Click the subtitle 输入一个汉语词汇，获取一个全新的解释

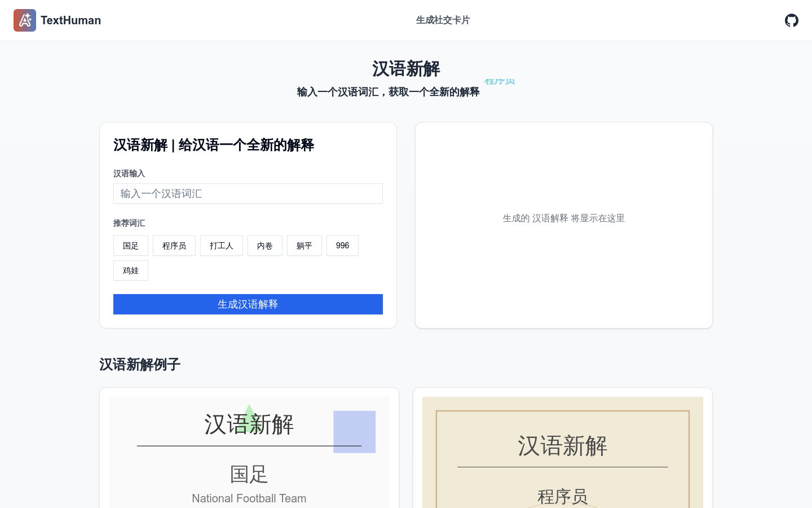tap(388, 92)
